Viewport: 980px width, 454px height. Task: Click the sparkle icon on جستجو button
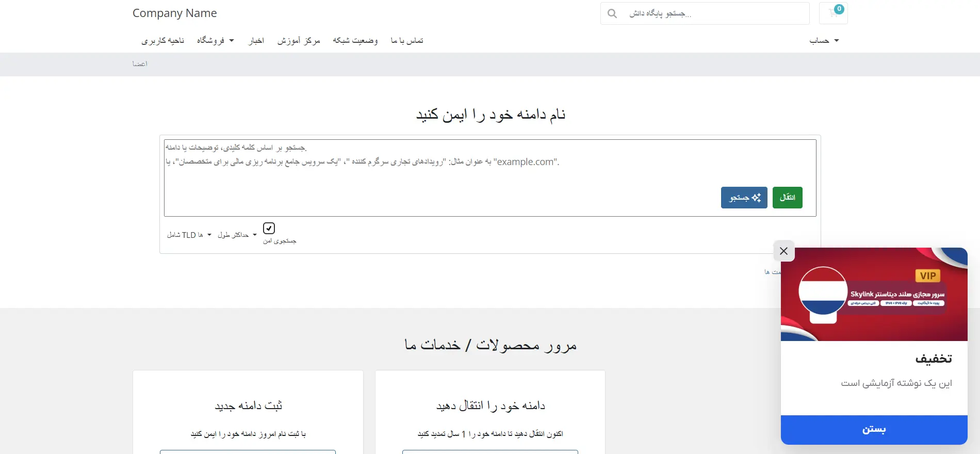click(756, 198)
